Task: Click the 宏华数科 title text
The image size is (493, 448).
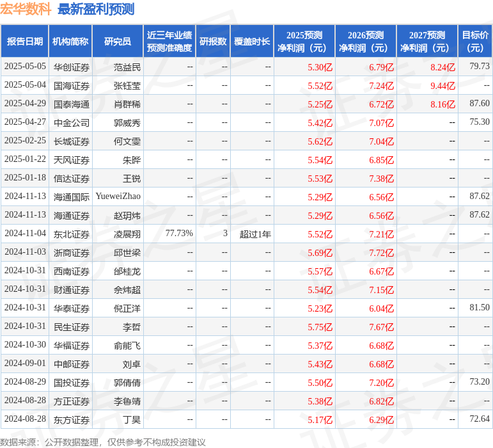Action: coord(26,9)
